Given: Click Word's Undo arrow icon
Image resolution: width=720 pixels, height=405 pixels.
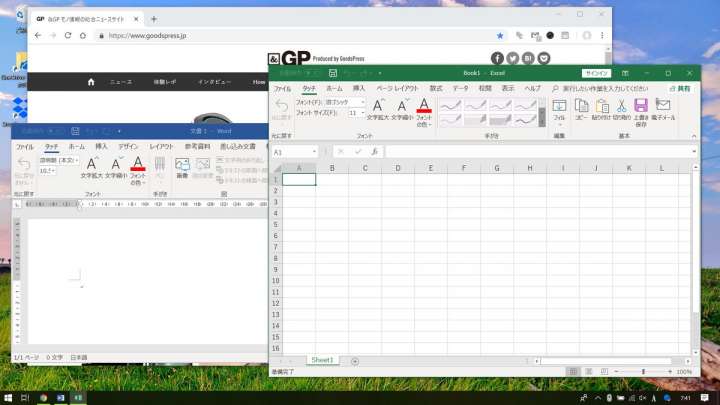Looking at the screenshot, I should click(x=24, y=163).
